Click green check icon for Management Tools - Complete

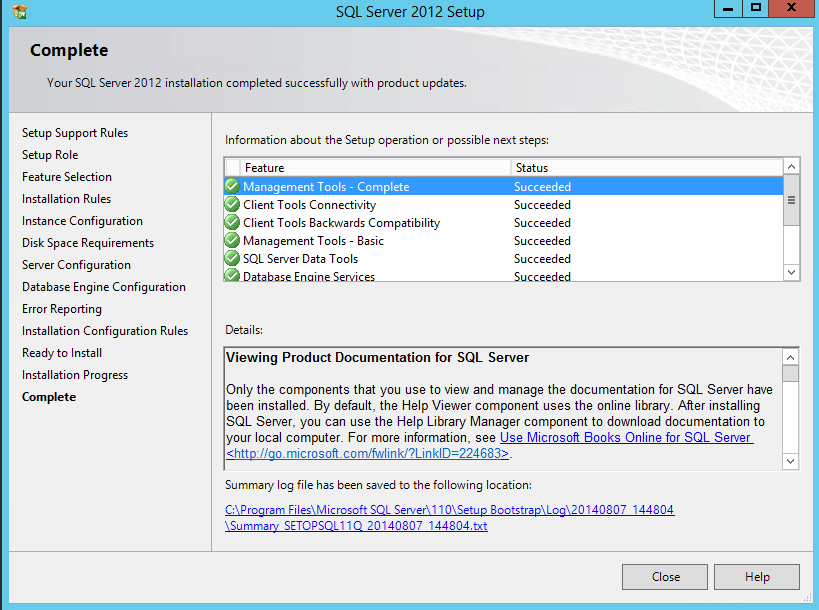[x=232, y=186]
